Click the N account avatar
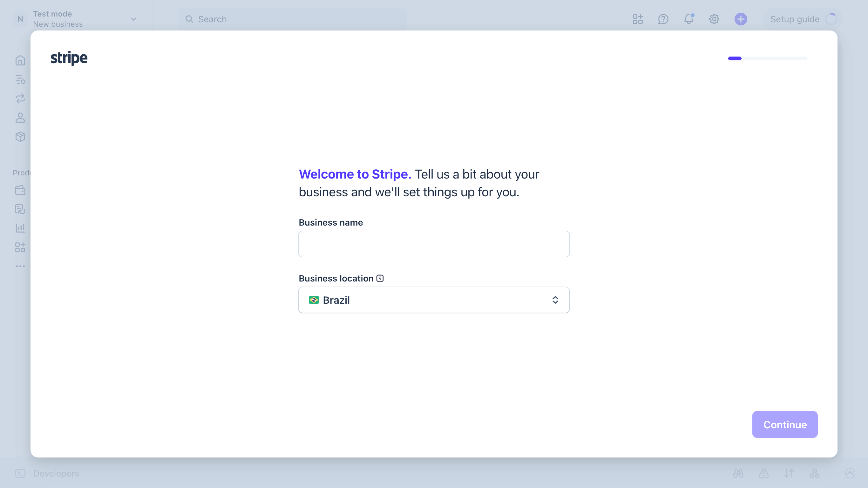 click(20, 19)
